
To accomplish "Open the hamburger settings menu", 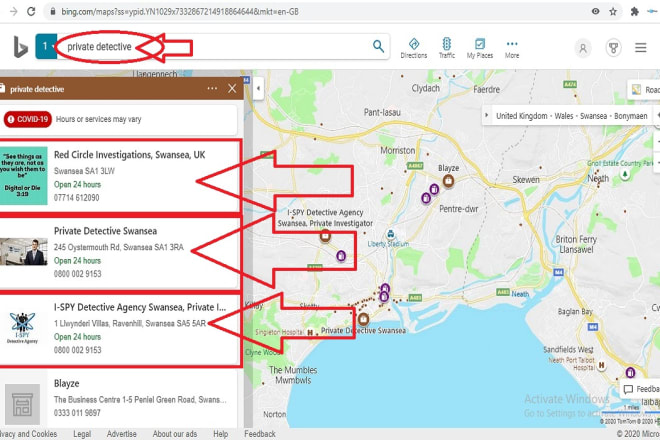I will click(x=641, y=48).
